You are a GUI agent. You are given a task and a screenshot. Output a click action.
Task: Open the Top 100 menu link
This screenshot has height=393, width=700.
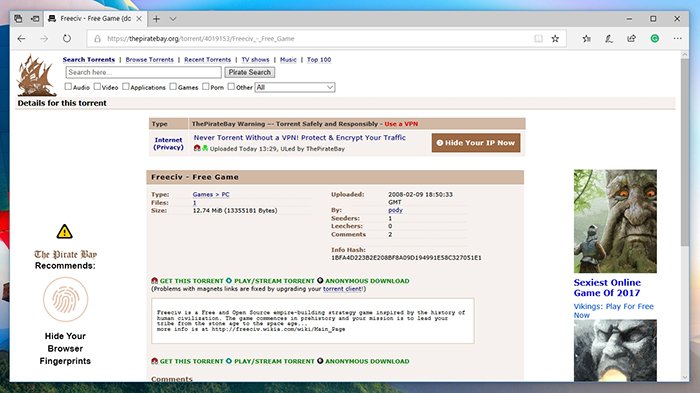click(319, 59)
